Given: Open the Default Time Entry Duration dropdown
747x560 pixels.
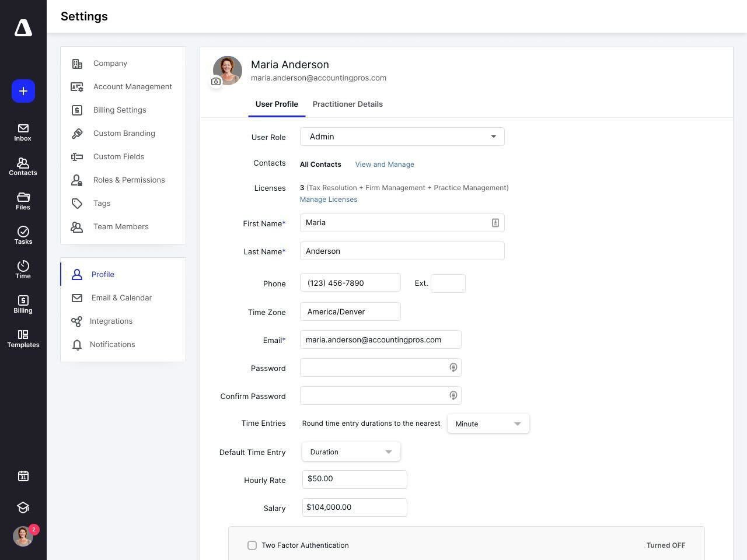Looking at the screenshot, I should click(351, 452).
